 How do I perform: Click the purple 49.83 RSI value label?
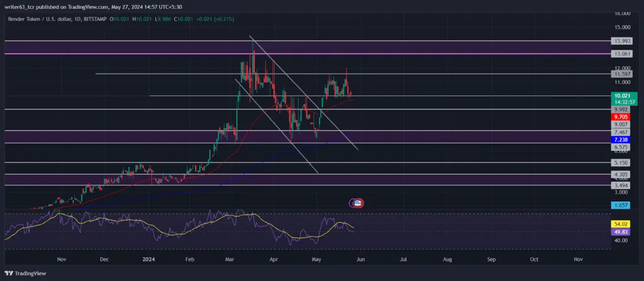coord(620,232)
